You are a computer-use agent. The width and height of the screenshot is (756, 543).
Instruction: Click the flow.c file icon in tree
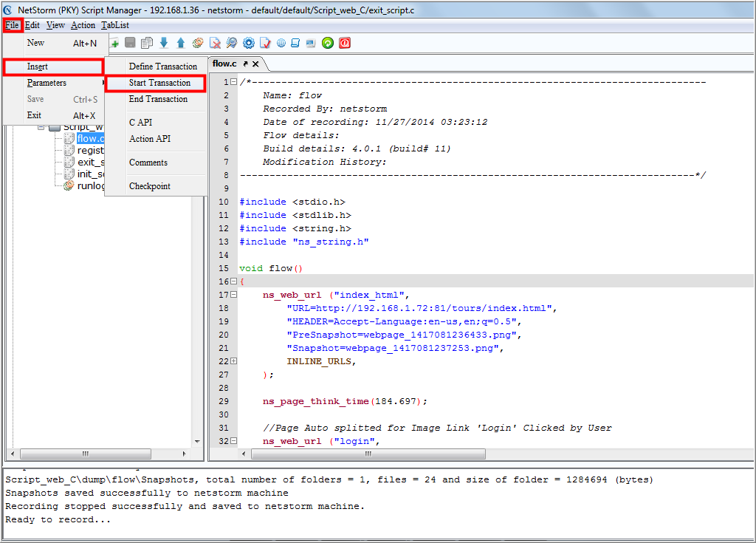click(69, 139)
